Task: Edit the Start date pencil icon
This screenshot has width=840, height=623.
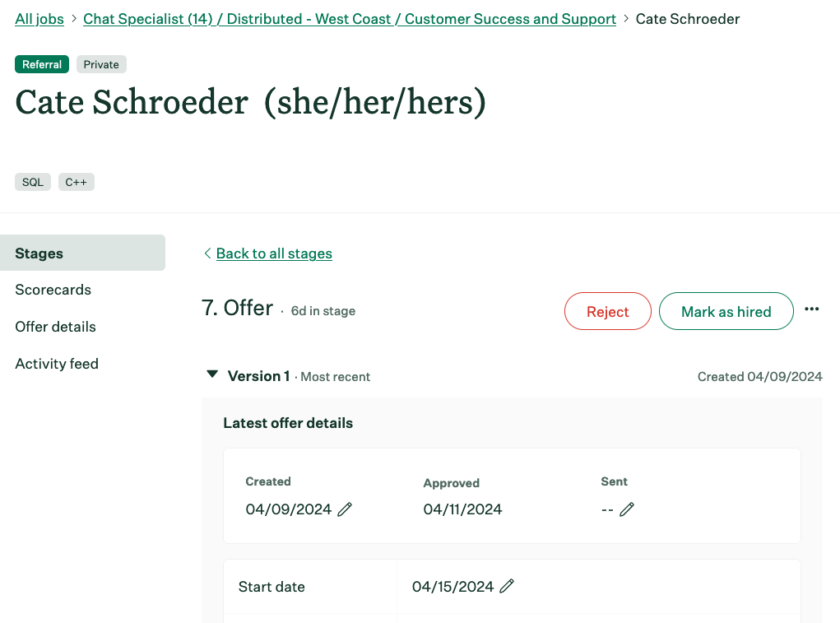Action: pyautogui.click(x=507, y=587)
